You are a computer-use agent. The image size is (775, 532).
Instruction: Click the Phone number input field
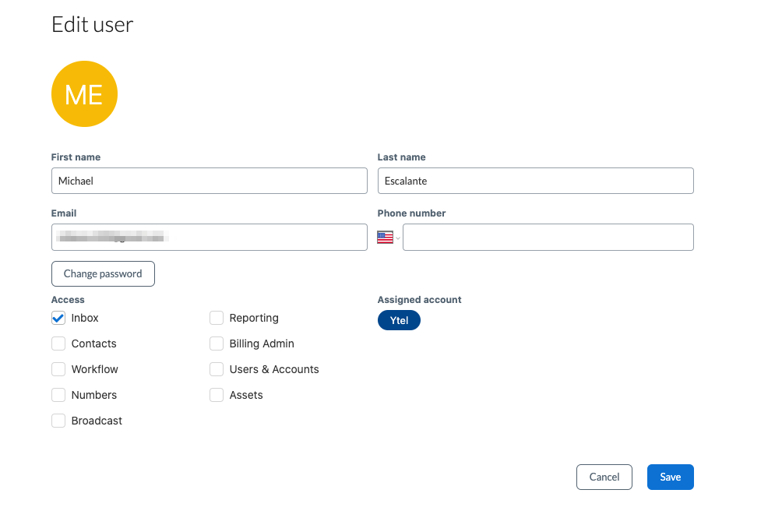548,238
